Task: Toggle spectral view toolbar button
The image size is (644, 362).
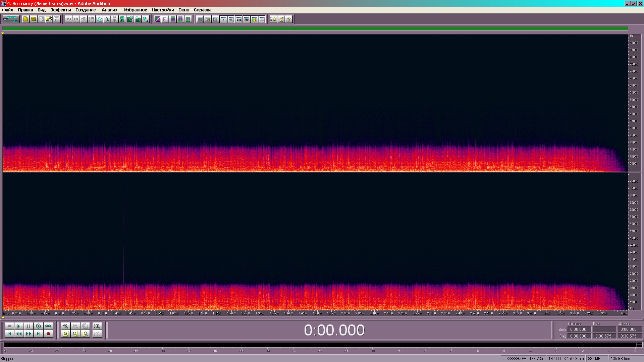Action: [x=157, y=19]
